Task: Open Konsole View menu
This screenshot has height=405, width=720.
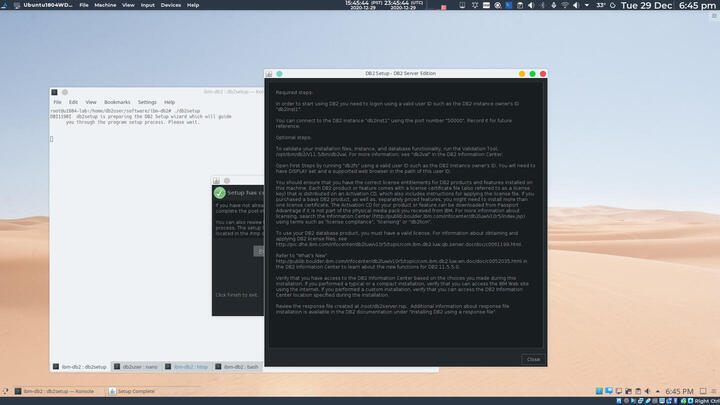Action: click(91, 102)
